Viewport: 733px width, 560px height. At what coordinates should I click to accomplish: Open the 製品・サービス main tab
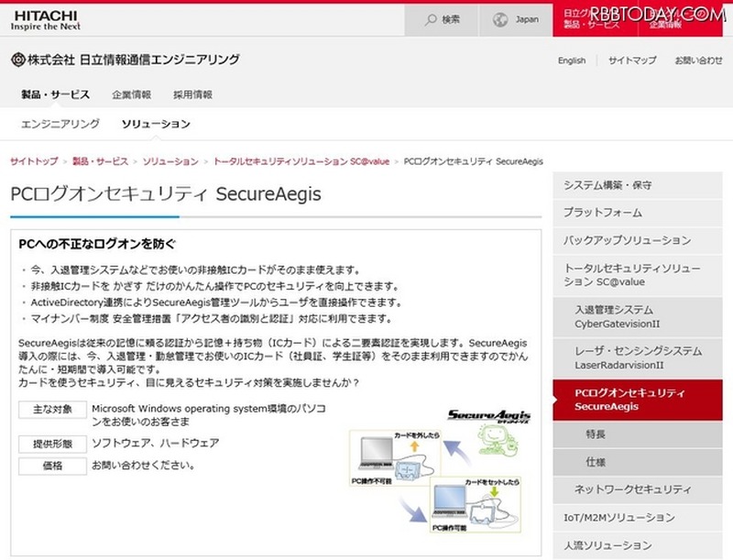(55, 94)
